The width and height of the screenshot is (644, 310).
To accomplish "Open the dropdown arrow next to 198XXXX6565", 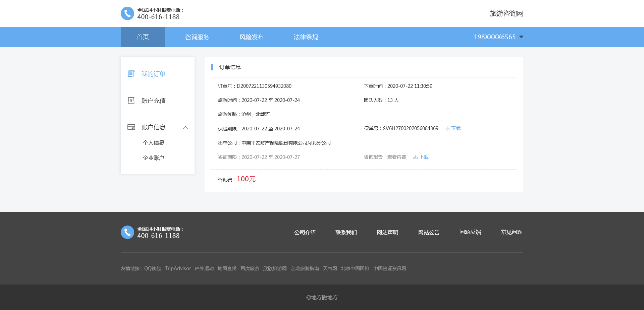I will (521, 37).
